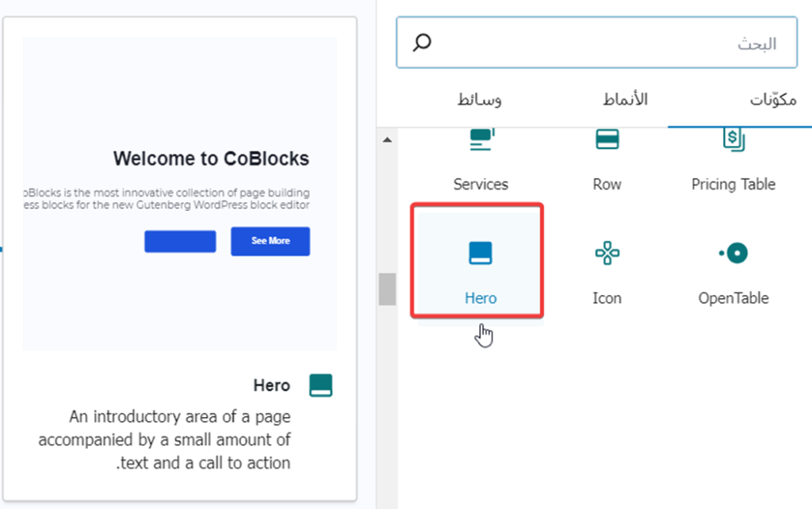Screen dimensions: 812x509
Task: Click the CoBlocks intro paragraph in preview
Action: pos(167,199)
